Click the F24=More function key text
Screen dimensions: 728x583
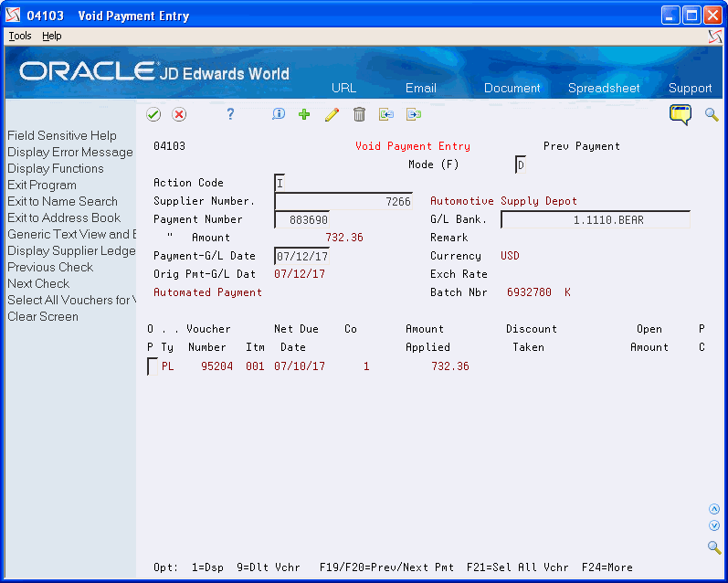tap(607, 567)
